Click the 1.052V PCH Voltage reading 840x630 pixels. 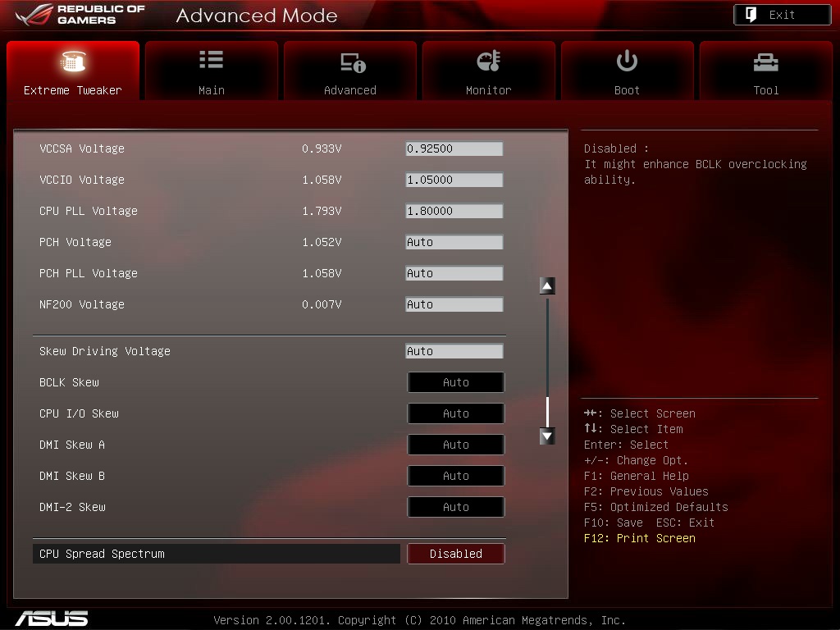click(322, 242)
